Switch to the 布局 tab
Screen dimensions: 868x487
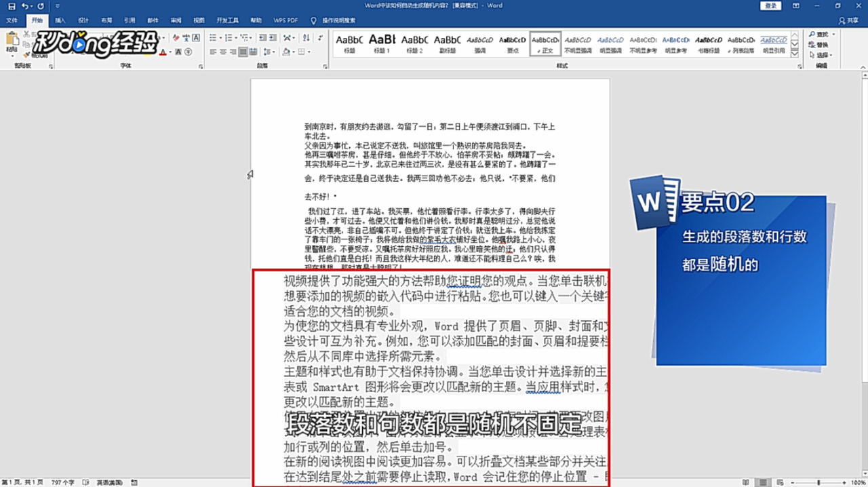[106, 20]
